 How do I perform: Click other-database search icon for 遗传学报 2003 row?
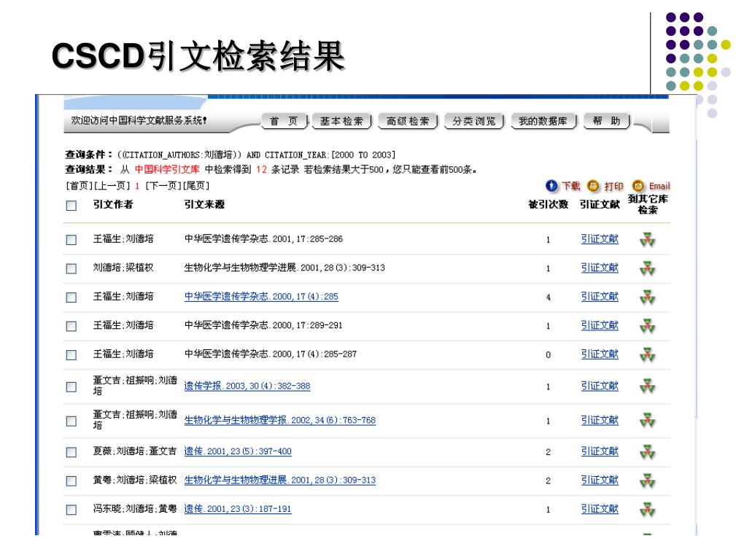[x=648, y=386]
